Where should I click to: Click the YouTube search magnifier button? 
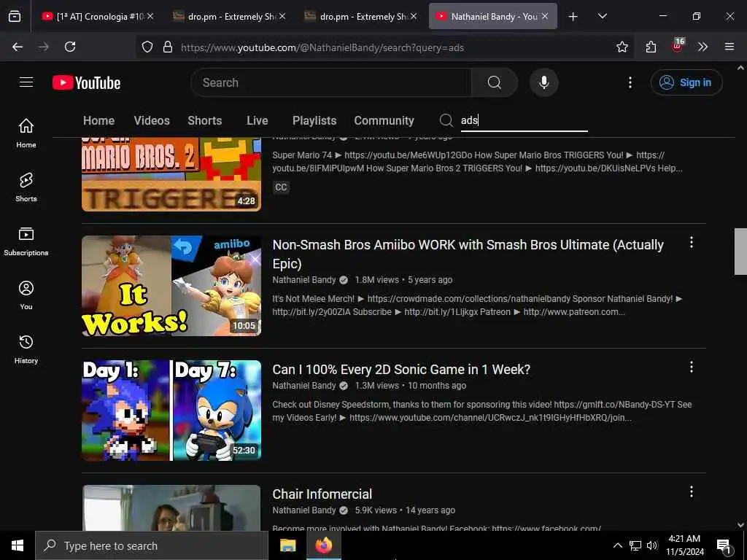coord(495,82)
